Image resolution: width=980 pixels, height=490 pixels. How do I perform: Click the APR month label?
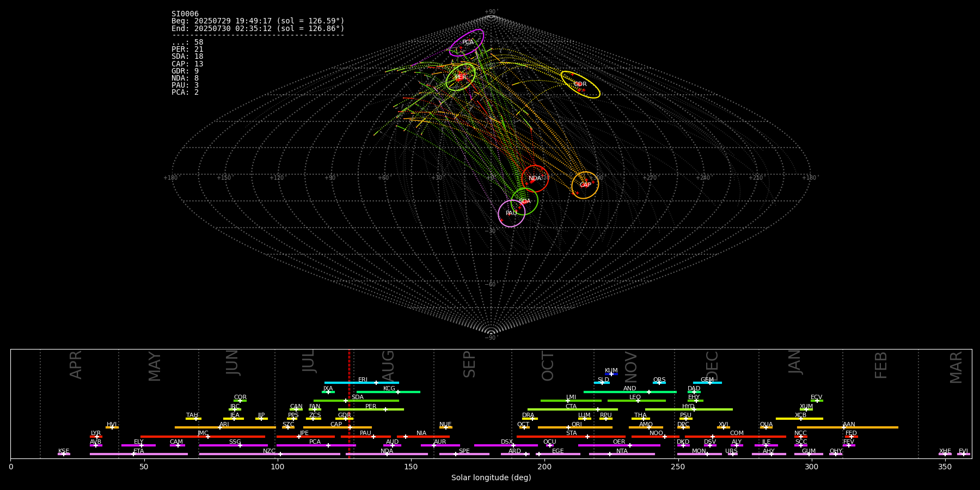pos(76,365)
